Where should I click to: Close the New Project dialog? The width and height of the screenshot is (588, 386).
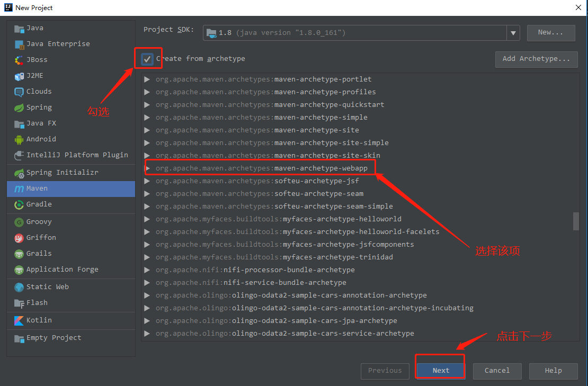pyautogui.click(x=578, y=7)
